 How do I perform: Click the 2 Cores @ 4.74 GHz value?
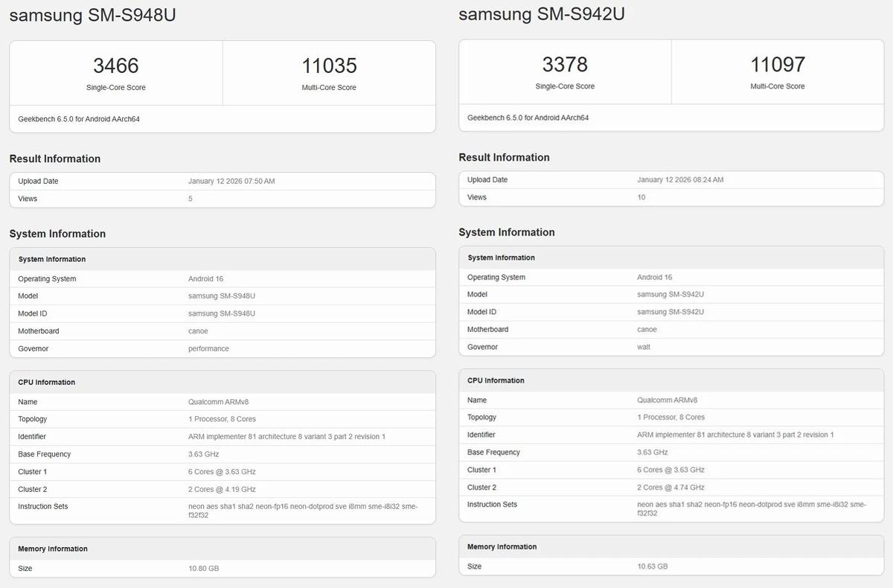670,488
